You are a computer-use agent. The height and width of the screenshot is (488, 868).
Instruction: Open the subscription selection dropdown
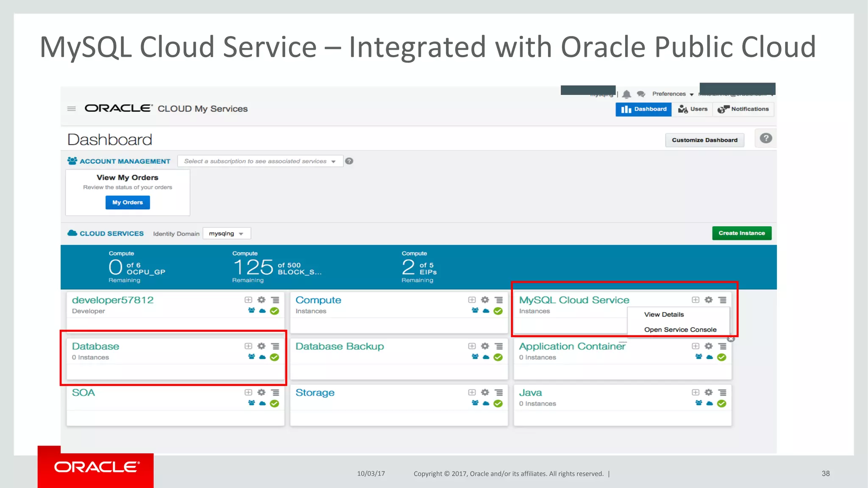(260, 161)
